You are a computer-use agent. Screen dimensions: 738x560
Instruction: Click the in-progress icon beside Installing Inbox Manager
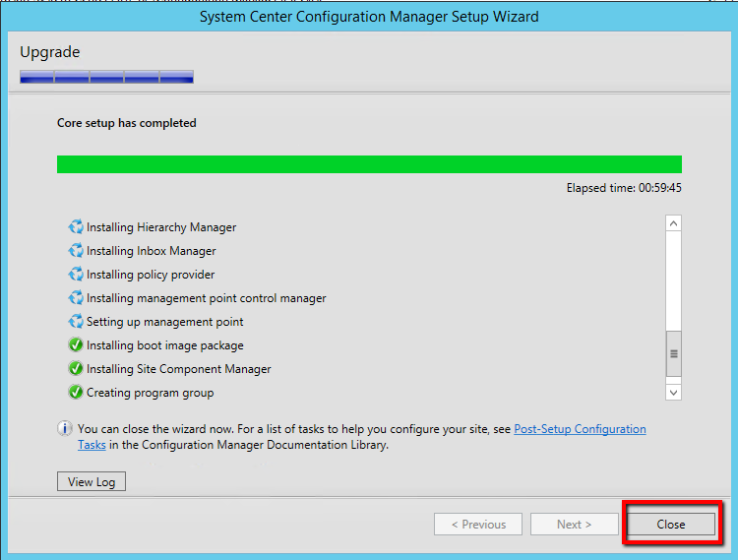[x=76, y=251]
